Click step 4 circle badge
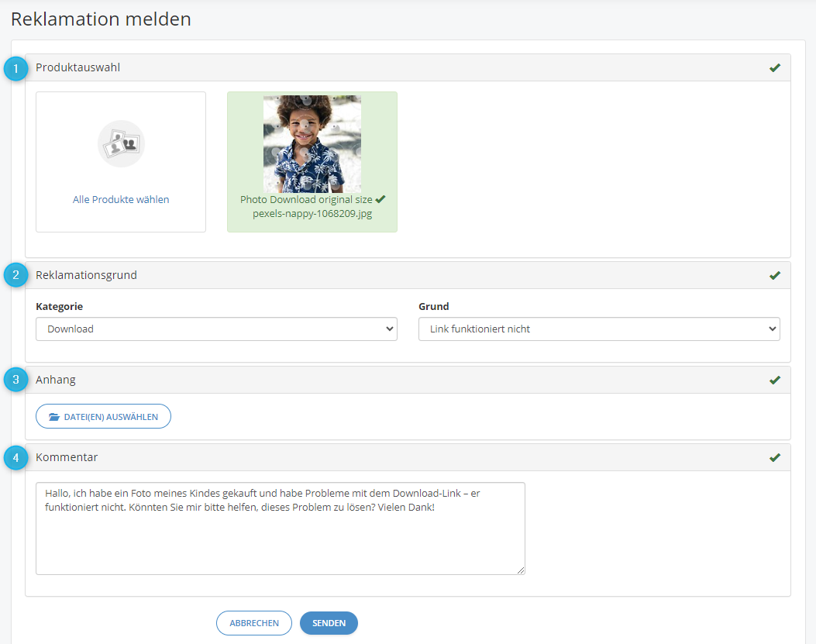The width and height of the screenshot is (816, 644). pos(15,458)
